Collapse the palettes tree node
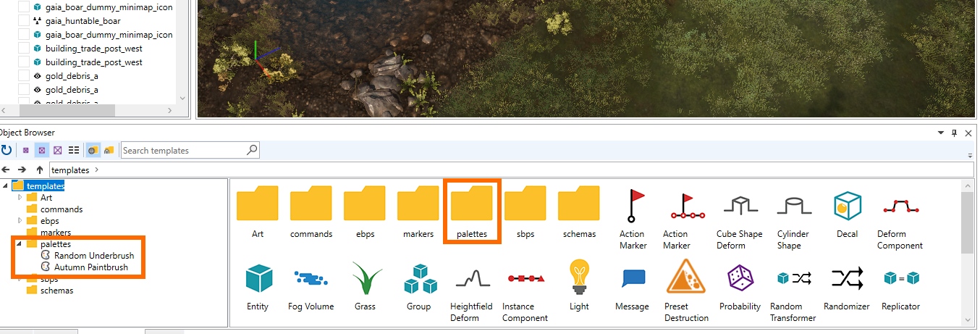The image size is (980, 334). click(20, 244)
